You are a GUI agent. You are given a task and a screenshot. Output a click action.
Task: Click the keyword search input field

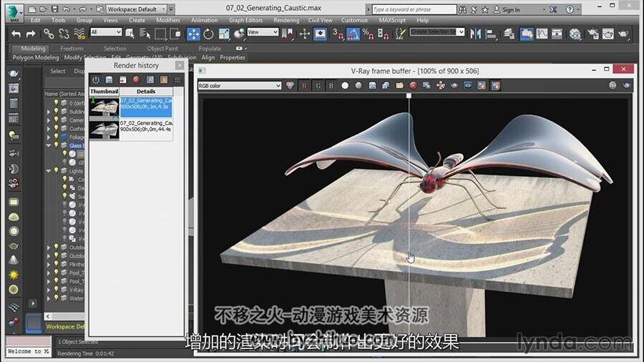point(414,9)
